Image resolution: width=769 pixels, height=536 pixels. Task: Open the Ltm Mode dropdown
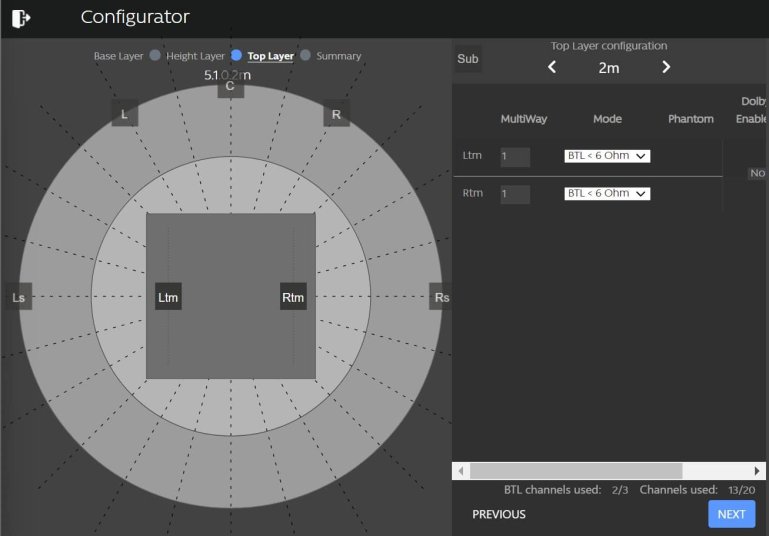pos(606,156)
